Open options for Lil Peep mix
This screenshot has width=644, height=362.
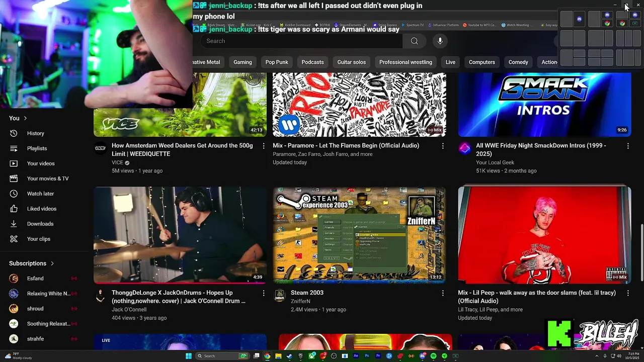pos(627,293)
